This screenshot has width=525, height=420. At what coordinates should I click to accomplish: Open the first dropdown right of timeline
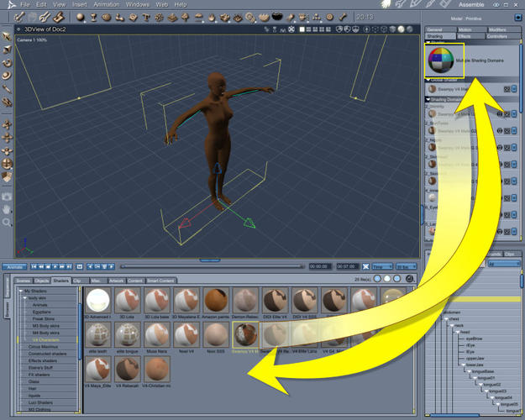[382, 266]
